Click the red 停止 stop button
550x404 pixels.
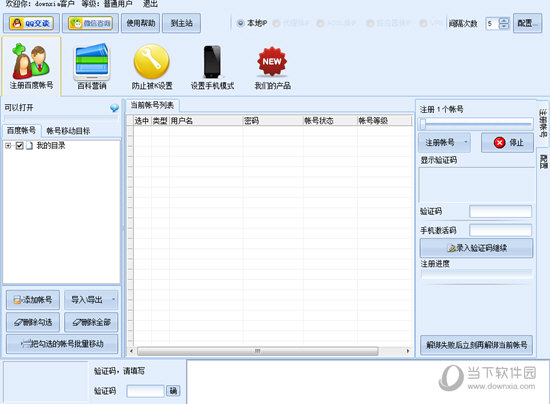(507, 142)
